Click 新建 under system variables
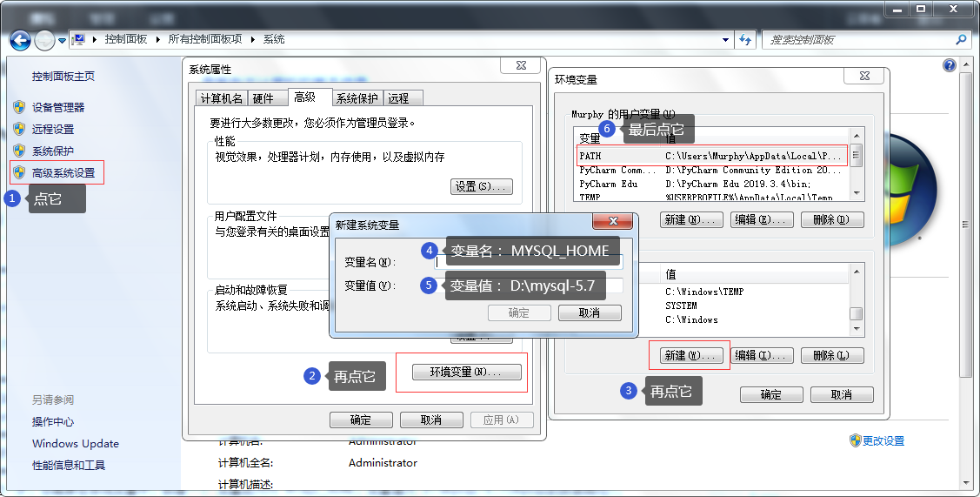 tap(689, 355)
